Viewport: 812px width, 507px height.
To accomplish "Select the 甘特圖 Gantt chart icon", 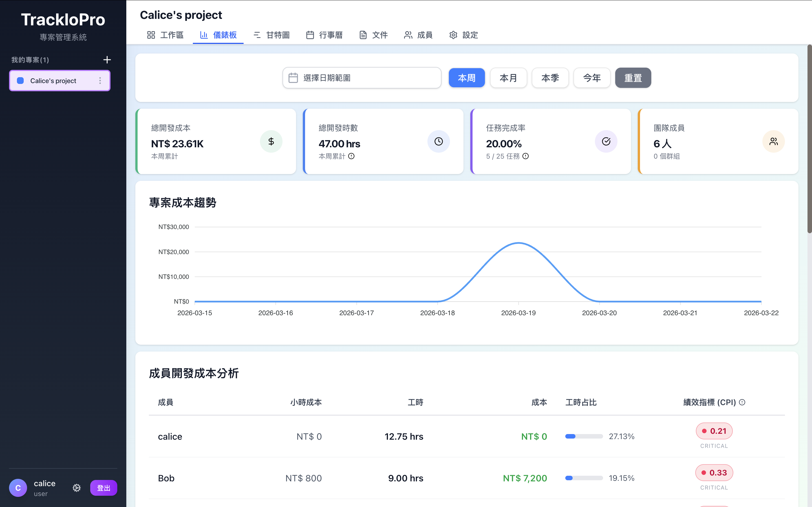I will pyautogui.click(x=257, y=35).
